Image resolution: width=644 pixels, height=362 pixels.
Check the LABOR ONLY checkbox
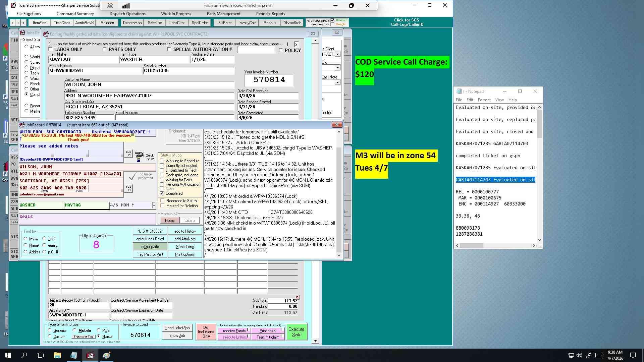[51, 49]
